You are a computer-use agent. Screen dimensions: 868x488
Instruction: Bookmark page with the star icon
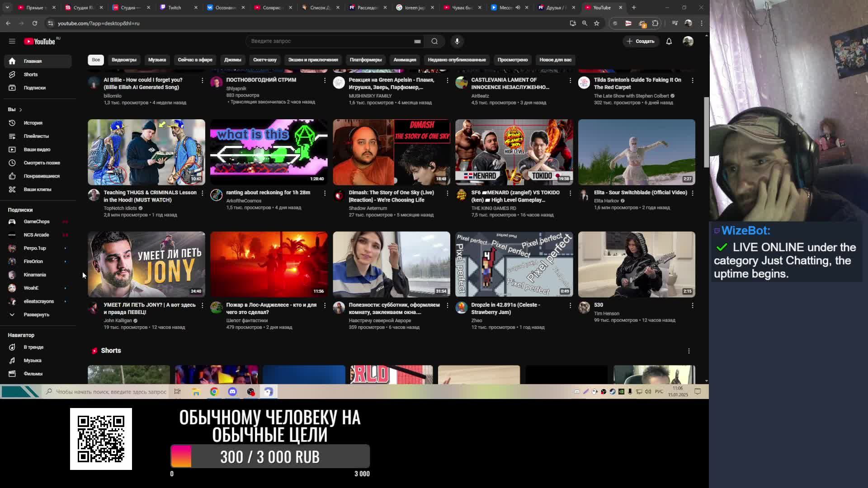pyautogui.click(x=597, y=23)
